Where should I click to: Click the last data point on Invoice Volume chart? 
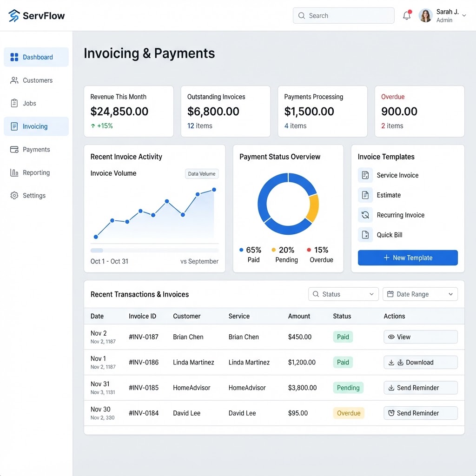[x=214, y=190]
